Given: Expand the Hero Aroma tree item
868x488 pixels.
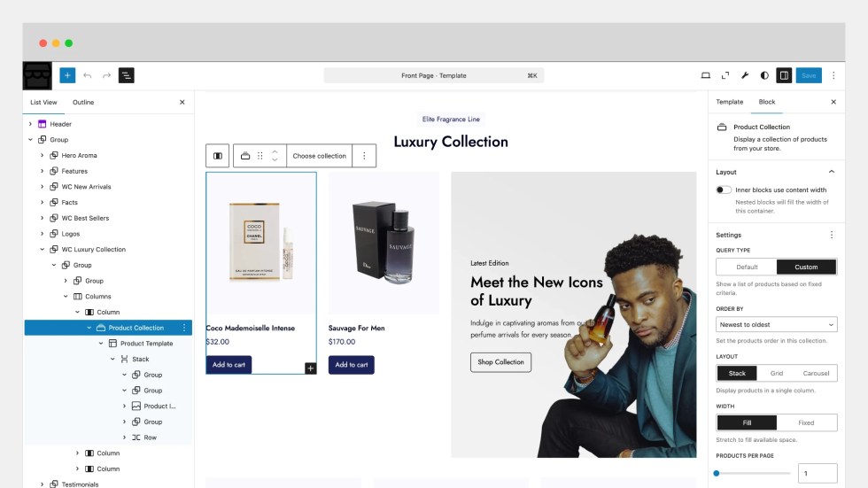Looking at the screenshot, I should [43, 156].
